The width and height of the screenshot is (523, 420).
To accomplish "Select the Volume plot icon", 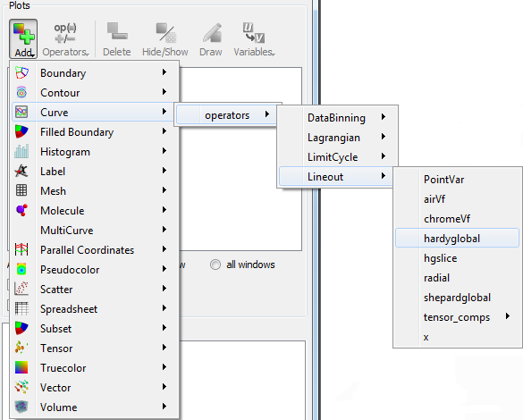I will point(21,407).
